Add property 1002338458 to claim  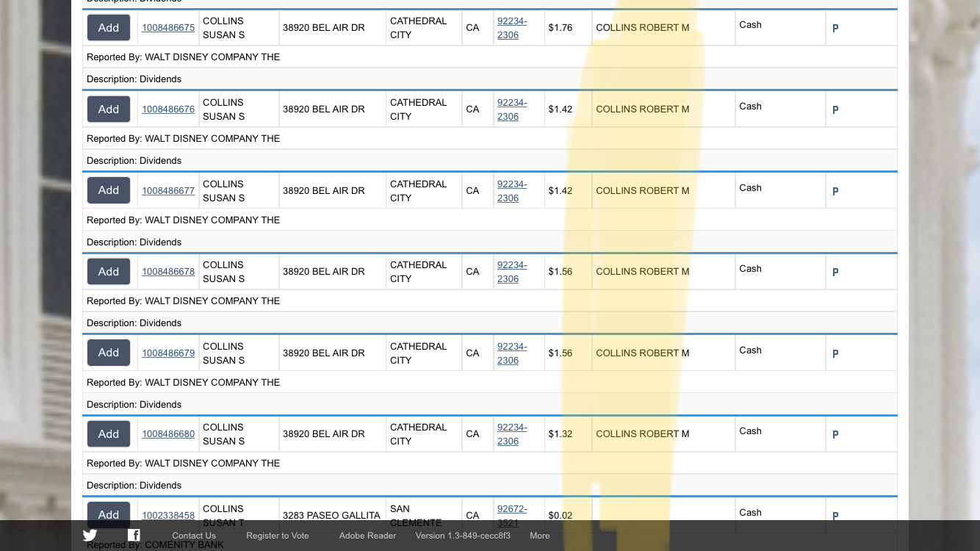pos(109,515)
